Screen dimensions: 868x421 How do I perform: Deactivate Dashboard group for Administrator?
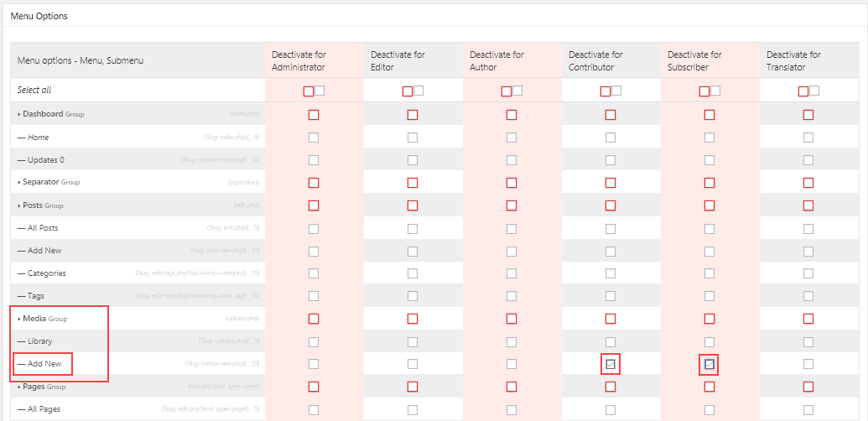point(314,115)
